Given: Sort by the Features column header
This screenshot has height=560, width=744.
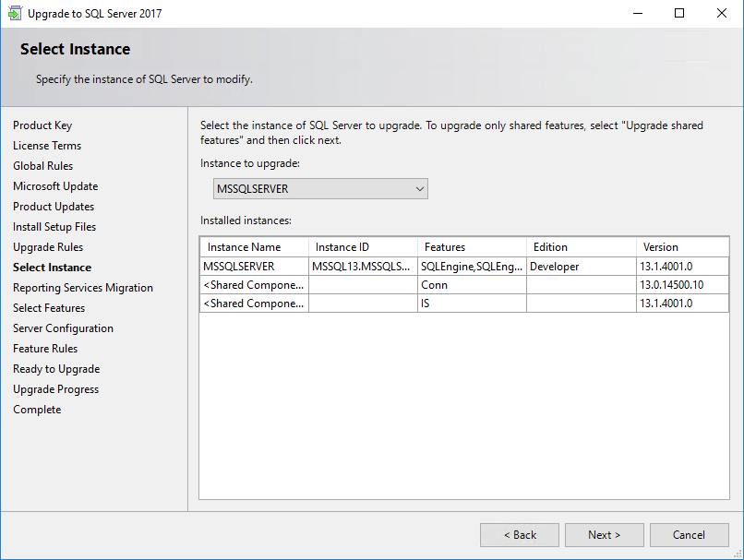Looking at the screenshot, I should pyautogui.click(x=472, y=247).
